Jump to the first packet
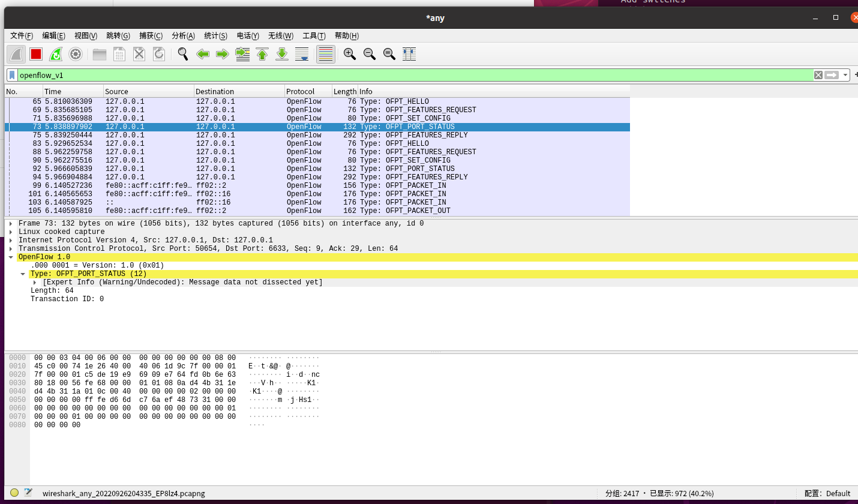 (262, 54)
